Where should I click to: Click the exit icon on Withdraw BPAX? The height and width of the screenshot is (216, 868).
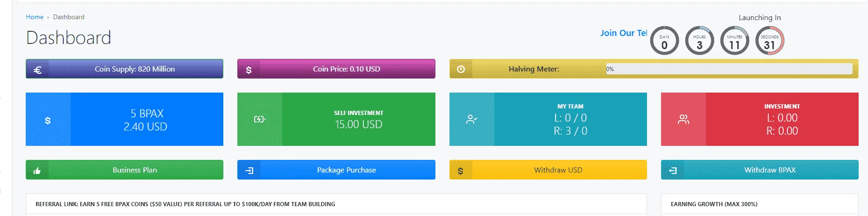(673, 171)
